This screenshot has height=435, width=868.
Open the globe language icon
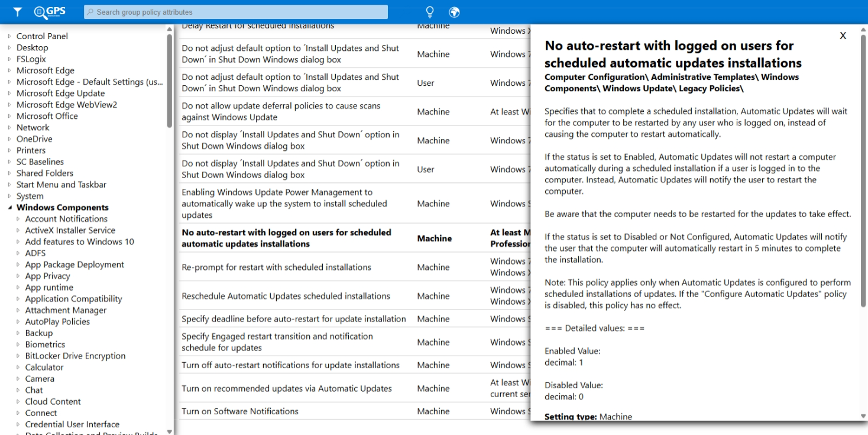pos(454,12)
